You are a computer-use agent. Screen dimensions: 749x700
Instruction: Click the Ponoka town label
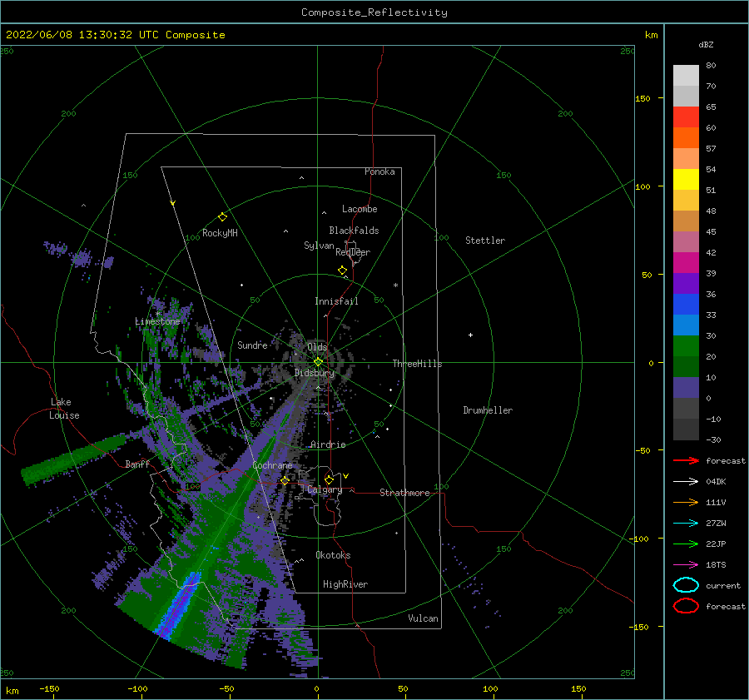pyautogui.click(x=379, y=171)
